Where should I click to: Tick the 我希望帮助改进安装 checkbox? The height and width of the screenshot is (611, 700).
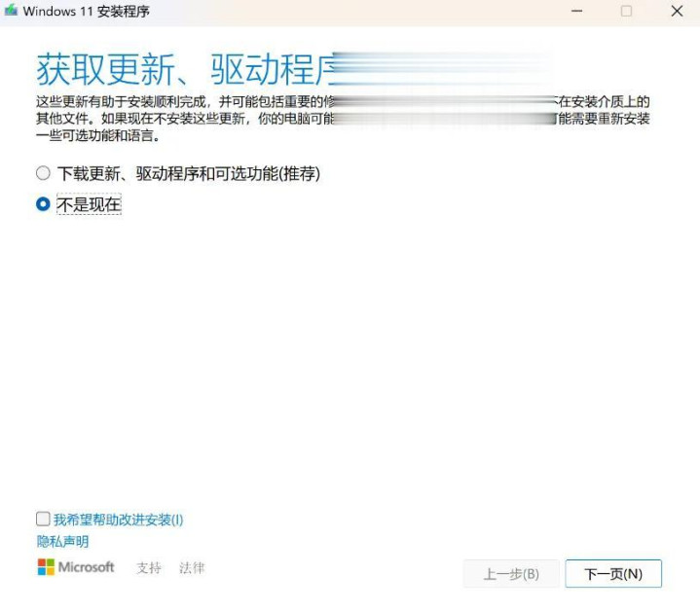(43, 519)
